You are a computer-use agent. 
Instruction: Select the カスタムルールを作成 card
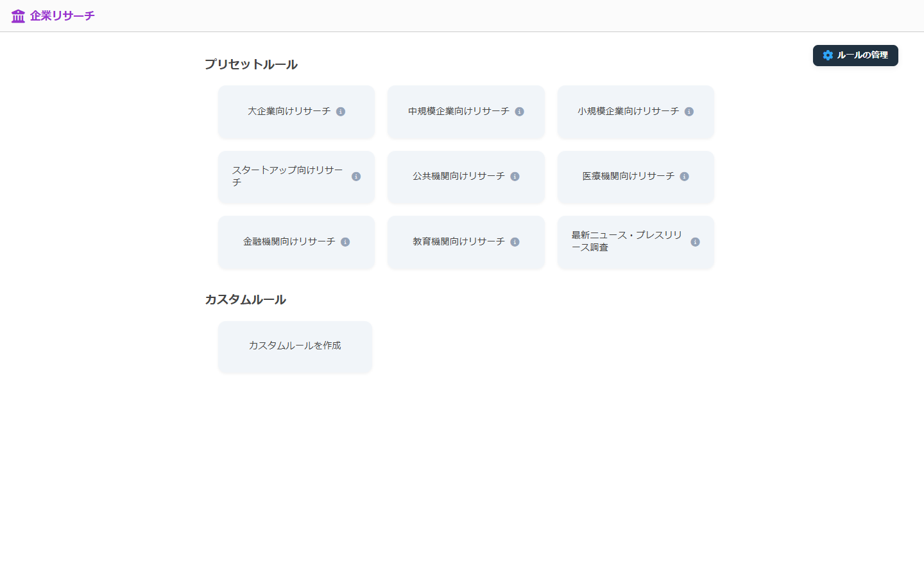click(295, 346)
